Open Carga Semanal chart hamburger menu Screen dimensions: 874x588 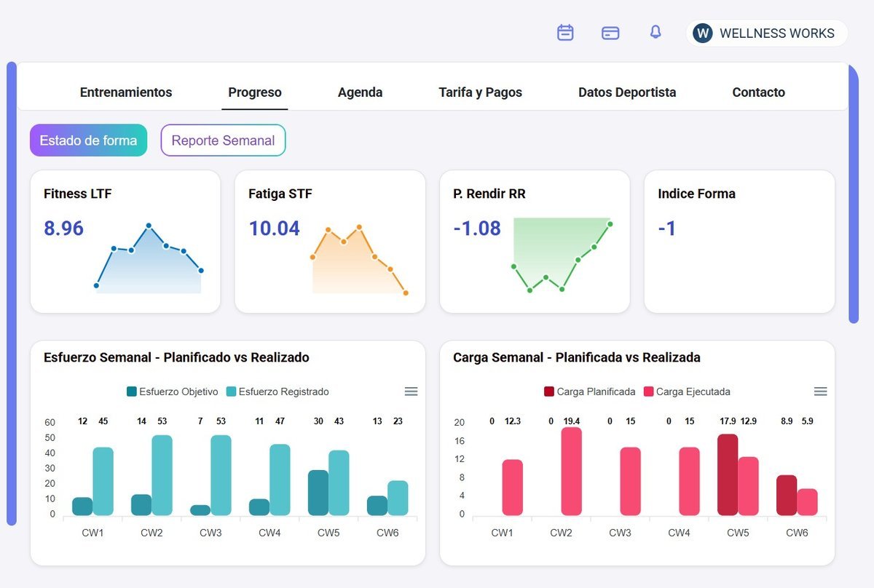(820, 392)
